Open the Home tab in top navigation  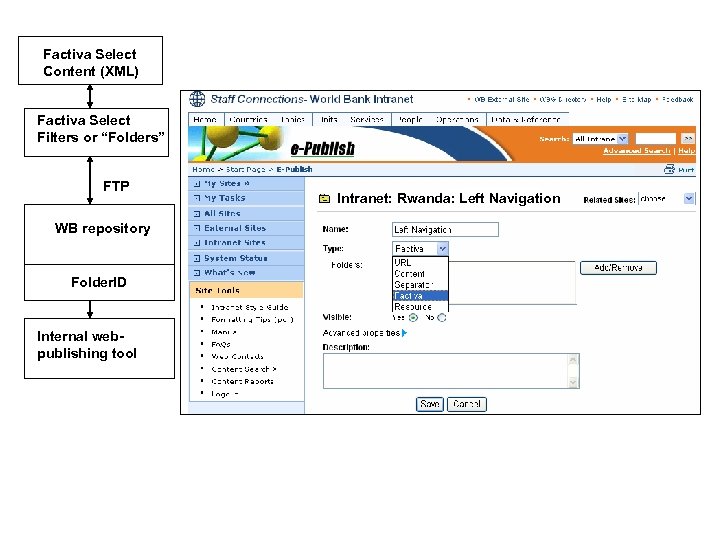click(x=205, y=119)
